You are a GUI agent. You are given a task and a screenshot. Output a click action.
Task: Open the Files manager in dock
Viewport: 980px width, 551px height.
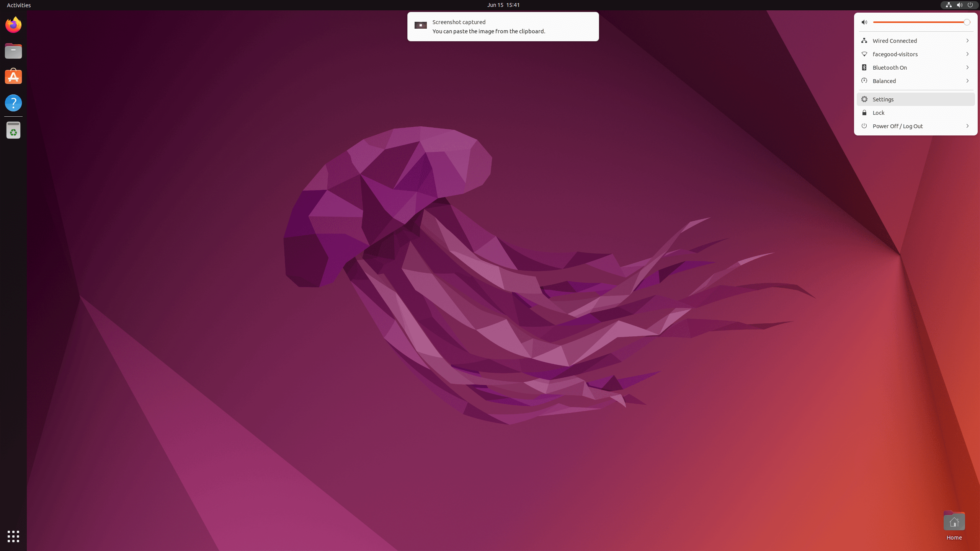pos(13,51)
